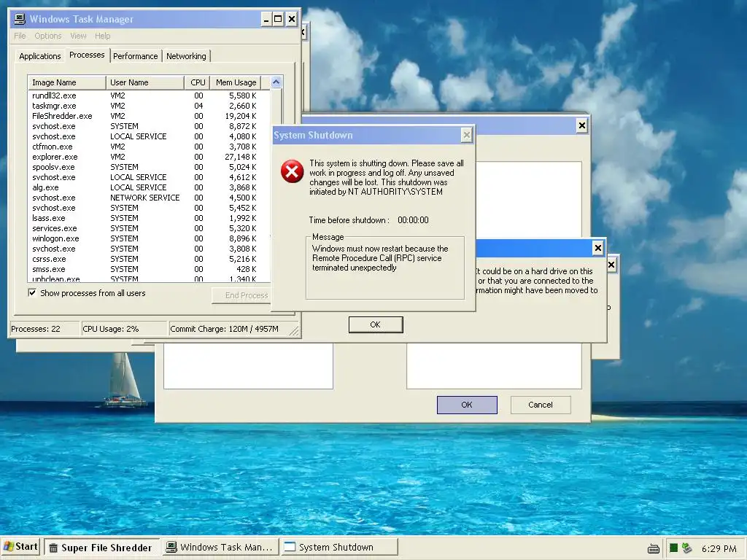Image resolution: width=747 pixels, height=560 pixels.
Task: Close the blue-titled error dialog
Action: [x=598, y=248]
